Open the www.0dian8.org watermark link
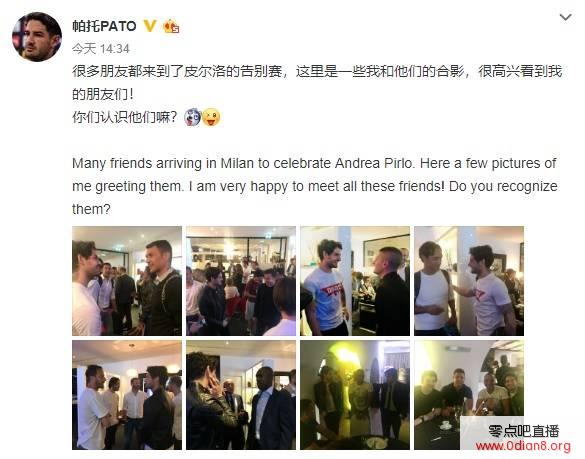This screenshot has height=459, width=585. (x=523, y=446)
